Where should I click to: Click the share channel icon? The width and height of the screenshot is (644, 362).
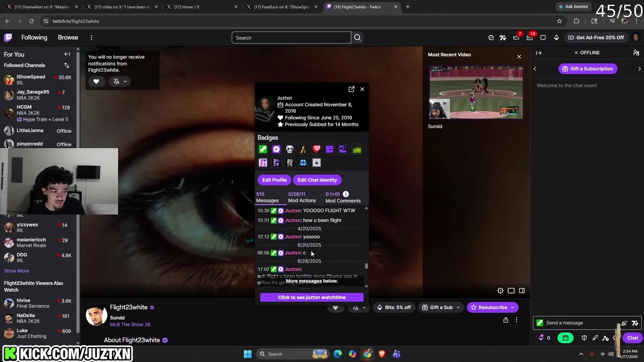506,320
